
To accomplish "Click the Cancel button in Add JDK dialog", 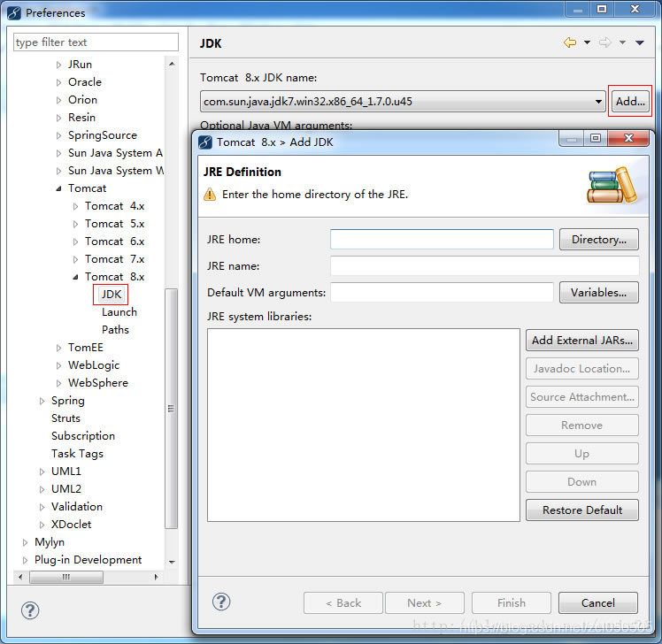I will click(597, 602).
